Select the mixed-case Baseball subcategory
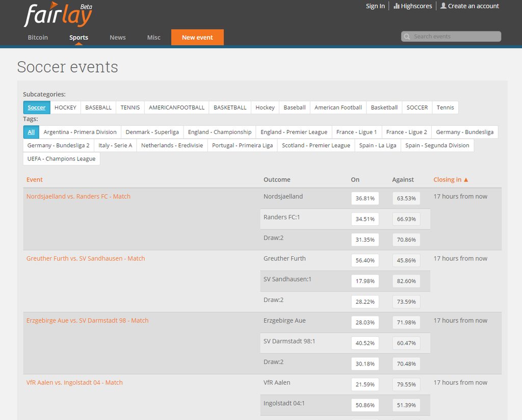Screen dimensions: 522x420 (295, 108)
